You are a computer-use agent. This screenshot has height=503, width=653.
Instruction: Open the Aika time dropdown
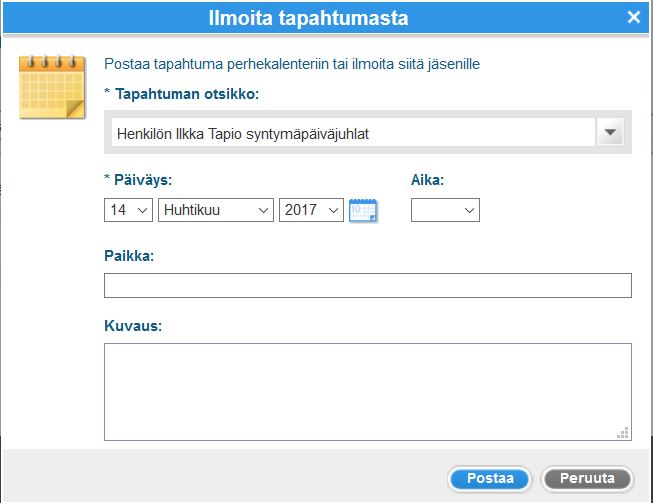(x=445, y=210)
